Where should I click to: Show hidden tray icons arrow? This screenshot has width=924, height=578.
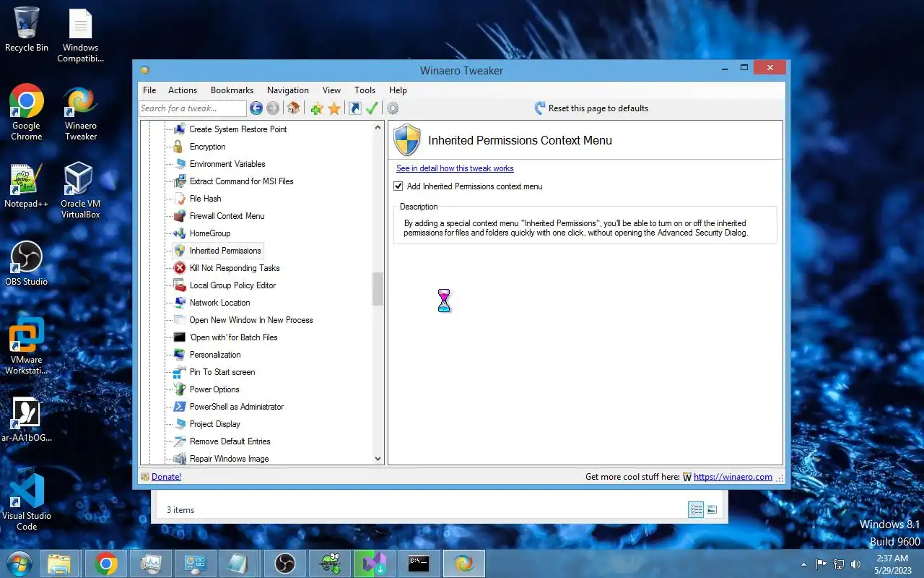(x=804, y=564)
